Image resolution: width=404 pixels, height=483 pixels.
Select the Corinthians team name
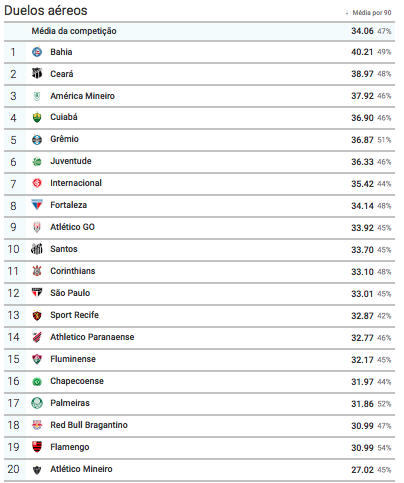click(x=73, y=271)
